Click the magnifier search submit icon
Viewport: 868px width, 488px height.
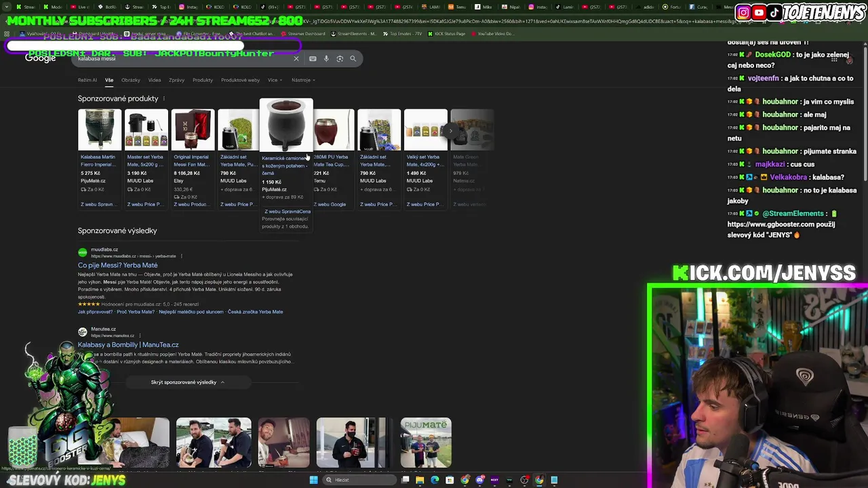[x=353, y=58]
